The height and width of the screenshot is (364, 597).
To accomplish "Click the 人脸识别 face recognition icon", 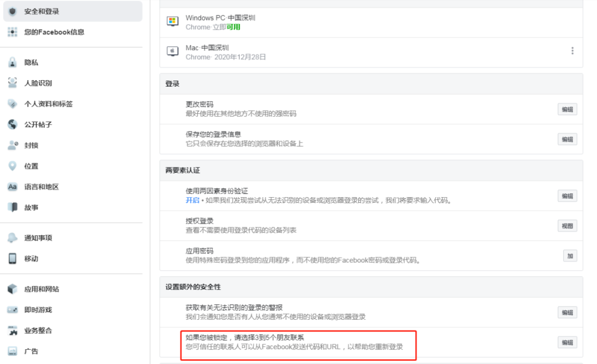I will [x=12, y=83].
